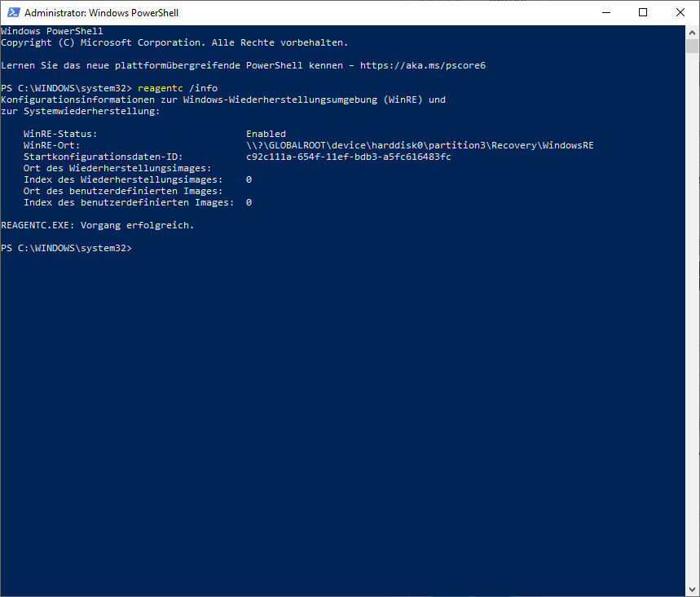
Task: Click 'REAGENTC.EXE: Vorgang erfolgreich.' message
Action: pyautogui.click(x=98, y=225)
